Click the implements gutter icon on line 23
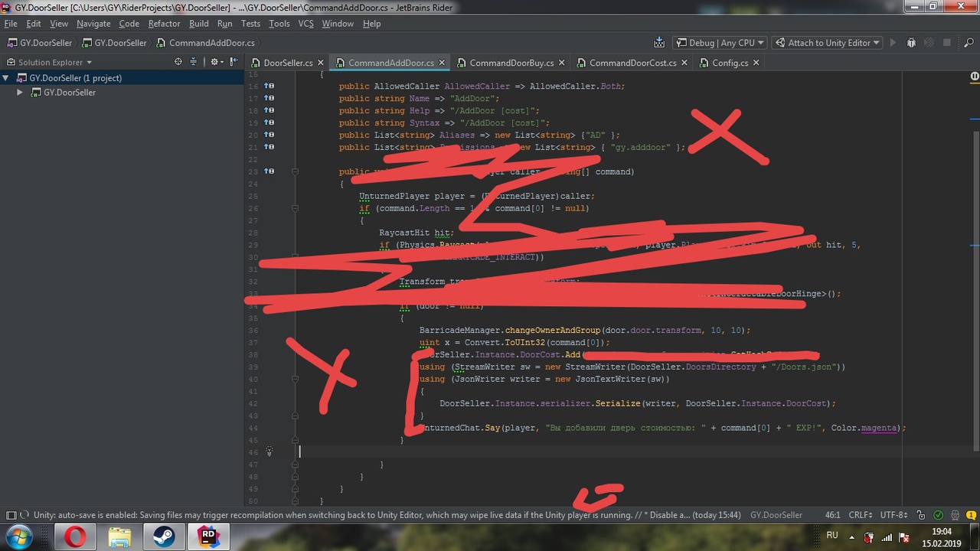 [269, 171]
